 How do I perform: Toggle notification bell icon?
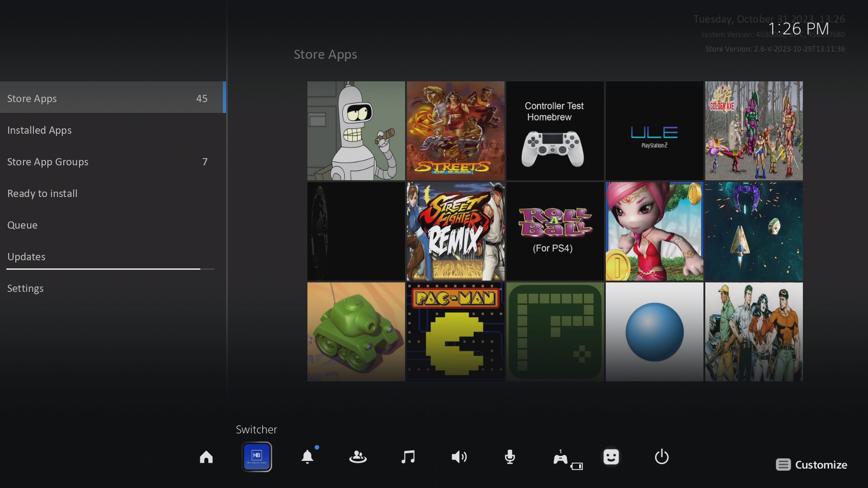[307, 456]
